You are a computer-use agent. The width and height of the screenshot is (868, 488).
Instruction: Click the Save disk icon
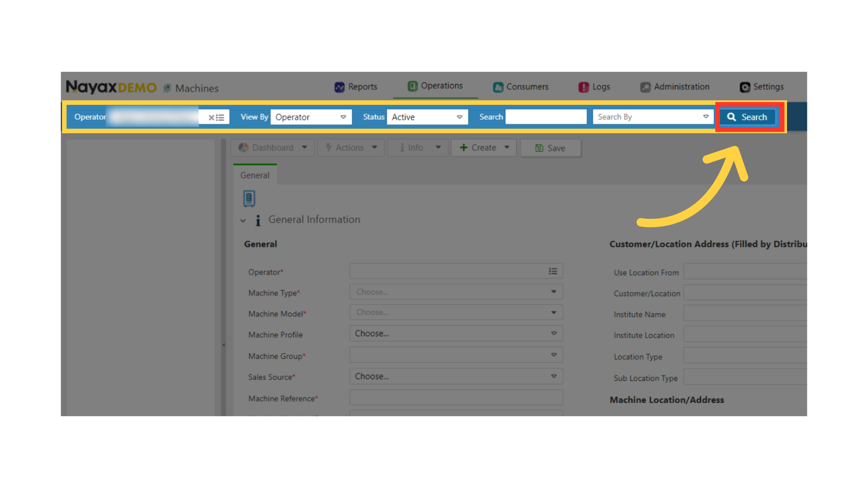point(539,148)
